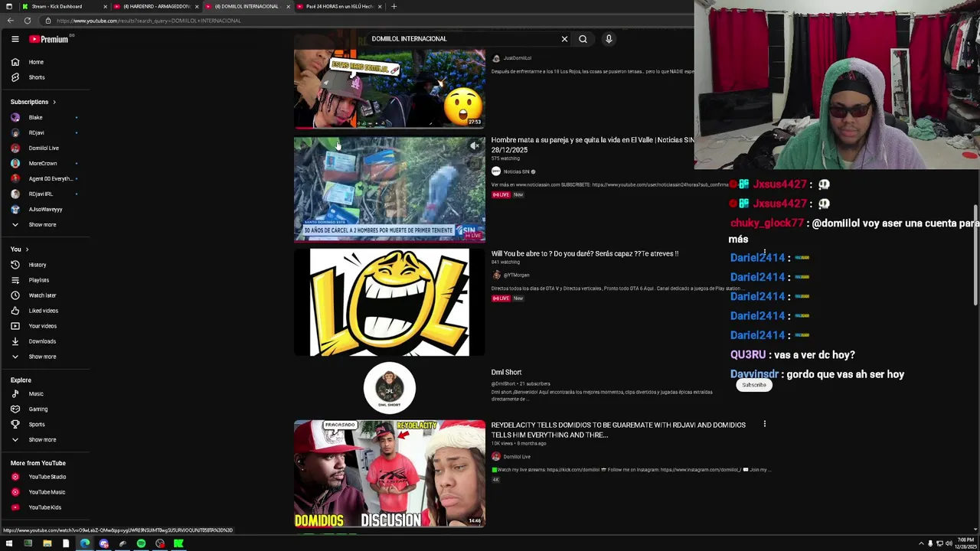Open AJsoWavvyyy subscription channel

click(44, 210)
